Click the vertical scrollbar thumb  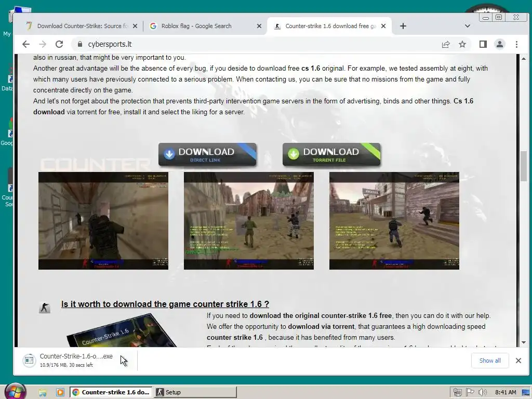pos(524,166)
